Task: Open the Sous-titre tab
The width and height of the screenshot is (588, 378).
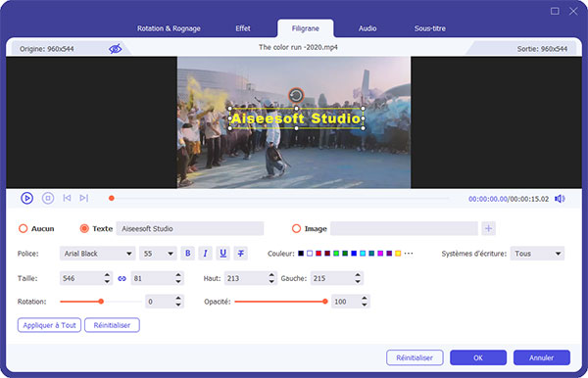Action: click(x=430, y=28)
